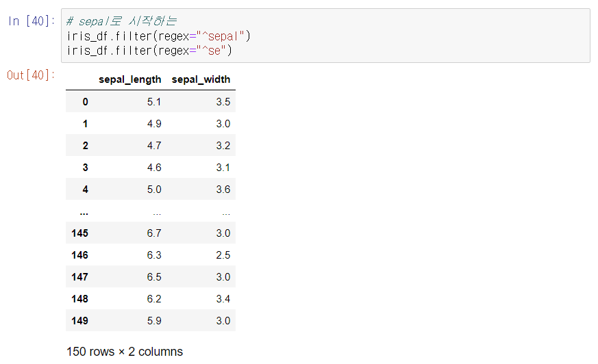Click the code cell input area
Screen dimensions: 598x364
click(325, 36)
